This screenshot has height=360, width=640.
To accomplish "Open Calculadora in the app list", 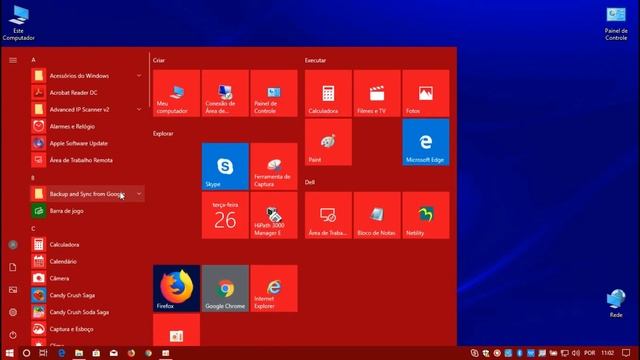I will (x=87, y=244).
